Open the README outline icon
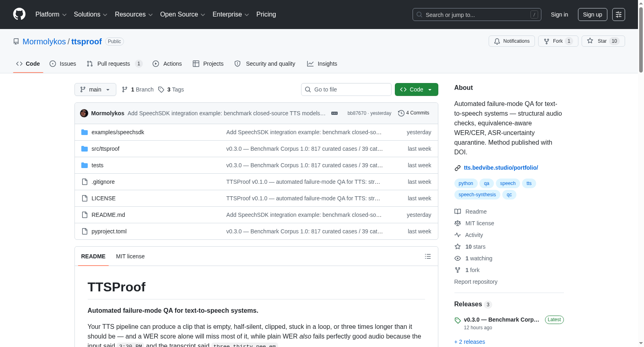Viewport: 644px width, 347px height. pos(428,256)
